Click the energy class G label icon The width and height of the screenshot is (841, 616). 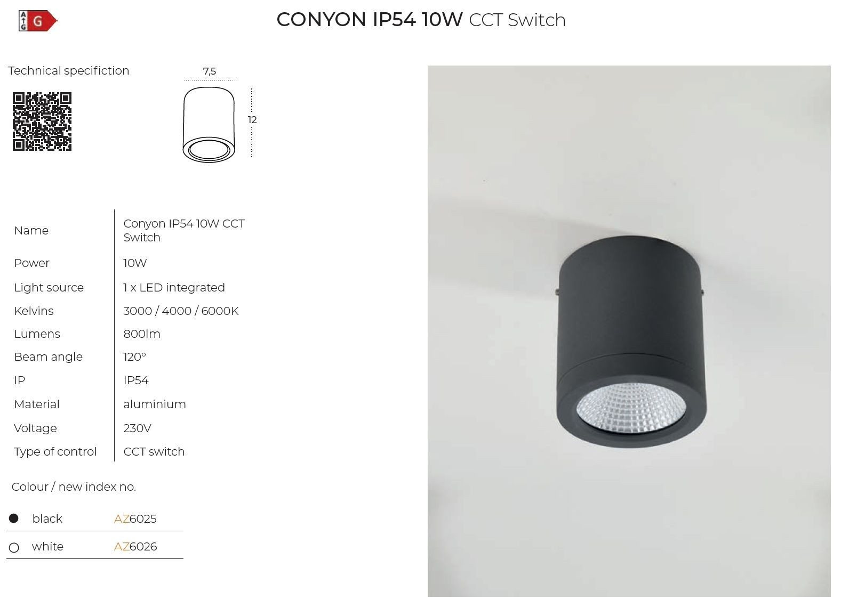tap(38, 21)
